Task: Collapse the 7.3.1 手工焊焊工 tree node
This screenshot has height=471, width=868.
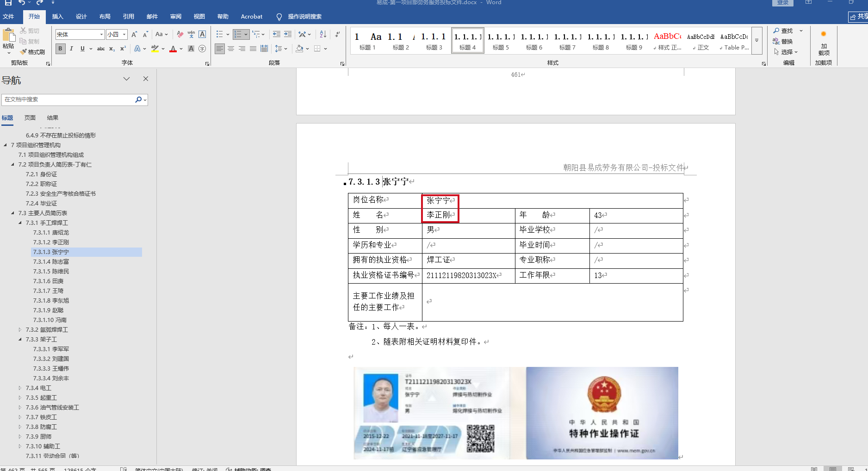Action: coord(20,223)
